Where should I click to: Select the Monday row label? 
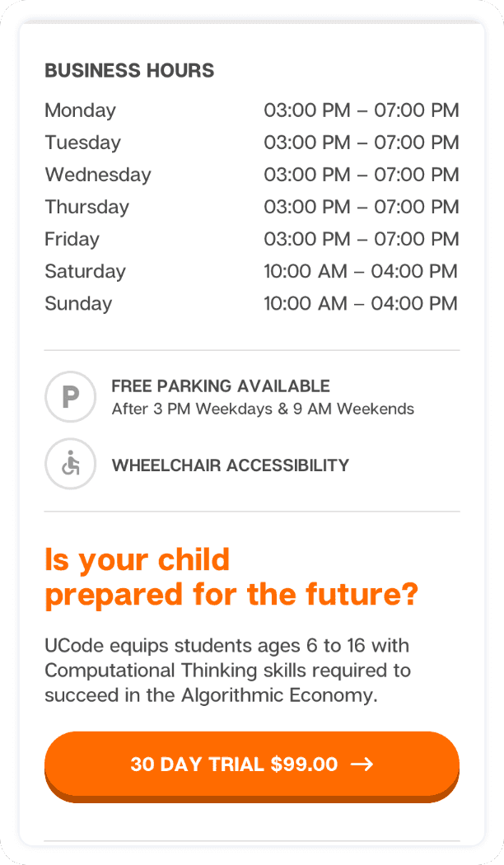(80, 110)
